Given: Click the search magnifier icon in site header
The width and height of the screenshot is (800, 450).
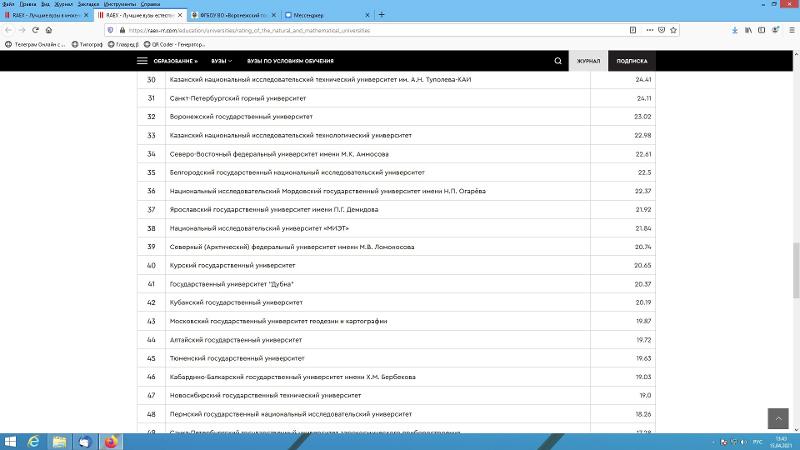Looking at the screenshot, I should point(558,61).
